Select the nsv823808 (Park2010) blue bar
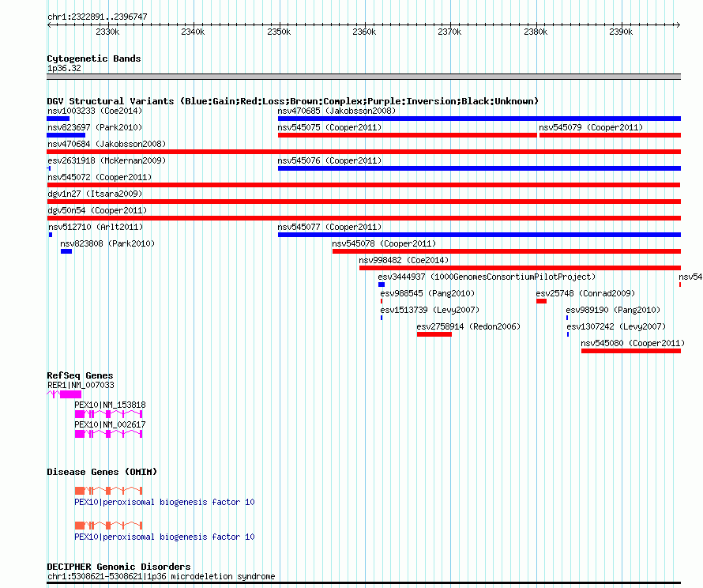Screen dimensions: 703x588 [66, 251]
